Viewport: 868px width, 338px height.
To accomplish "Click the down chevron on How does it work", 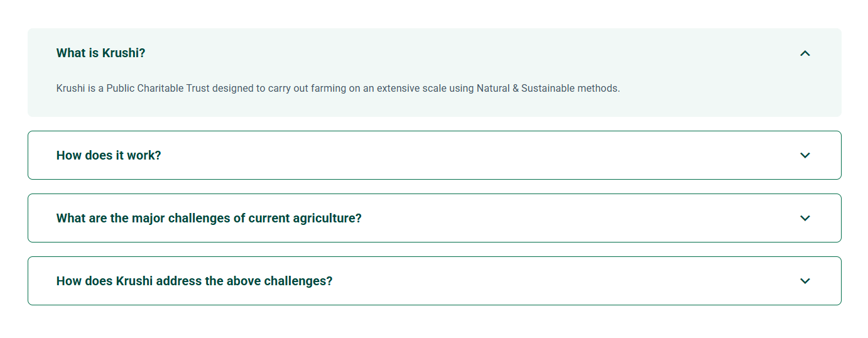I will coord(805,155).
